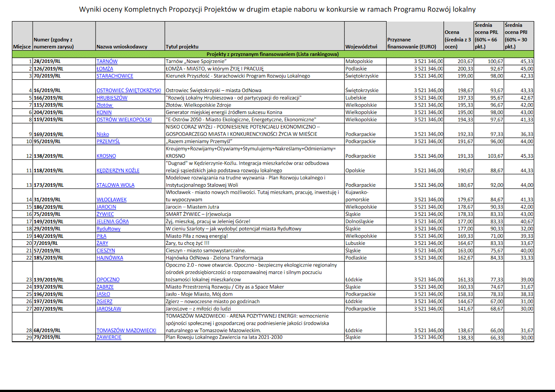The image size is (555, 392).
Task: Click the score value '200,33'
Action: pyautogui.click(x=466, y=69)
